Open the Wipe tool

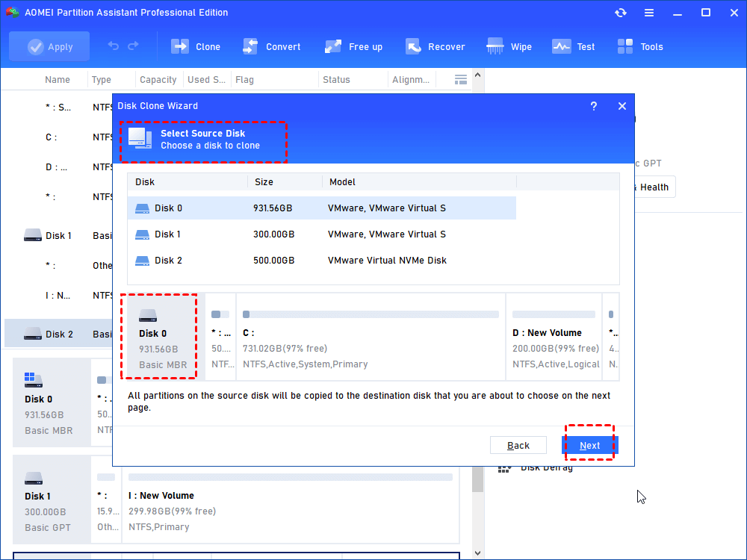click(x=509, y=46)
